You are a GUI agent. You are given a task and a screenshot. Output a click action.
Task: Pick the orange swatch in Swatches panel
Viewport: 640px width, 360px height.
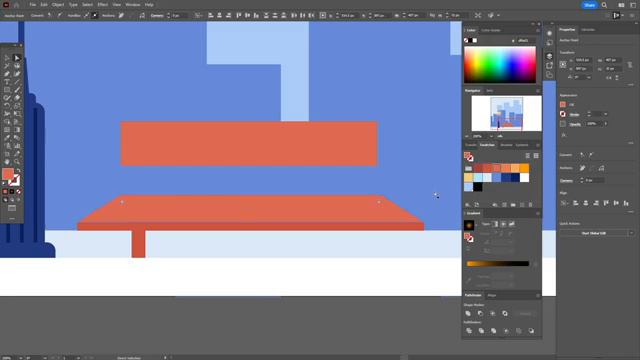point(524,168)
